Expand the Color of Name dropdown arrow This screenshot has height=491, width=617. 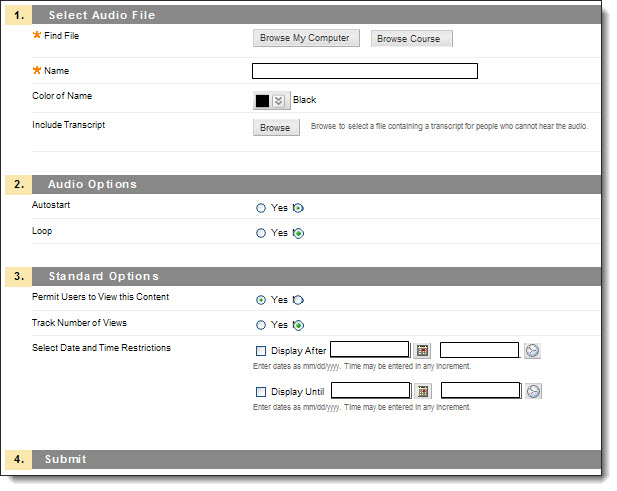(278, 101)
